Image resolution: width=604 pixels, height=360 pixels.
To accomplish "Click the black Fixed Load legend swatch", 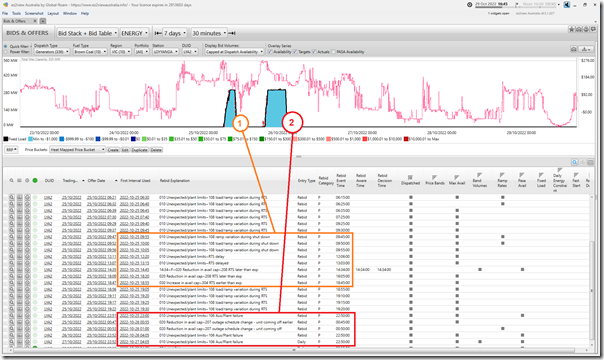I will tap(6, 139).
